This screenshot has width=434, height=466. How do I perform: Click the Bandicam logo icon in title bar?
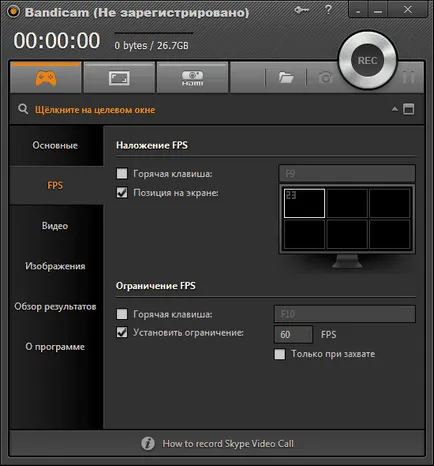pos(13,12)
